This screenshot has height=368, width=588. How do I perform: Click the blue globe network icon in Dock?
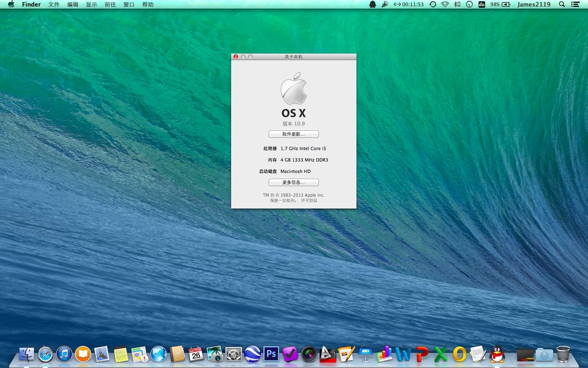(x=158, y=354)
